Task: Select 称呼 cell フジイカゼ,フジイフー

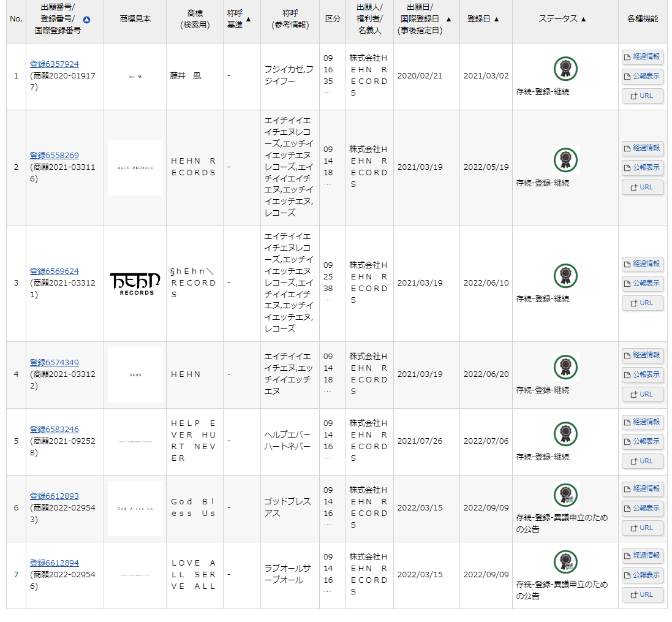Action: [290, 77]
